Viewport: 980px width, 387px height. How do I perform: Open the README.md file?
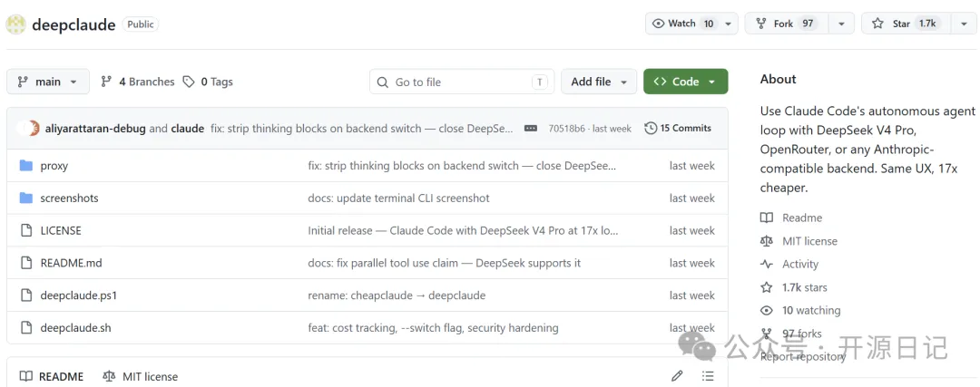click(x=72, y=264)
